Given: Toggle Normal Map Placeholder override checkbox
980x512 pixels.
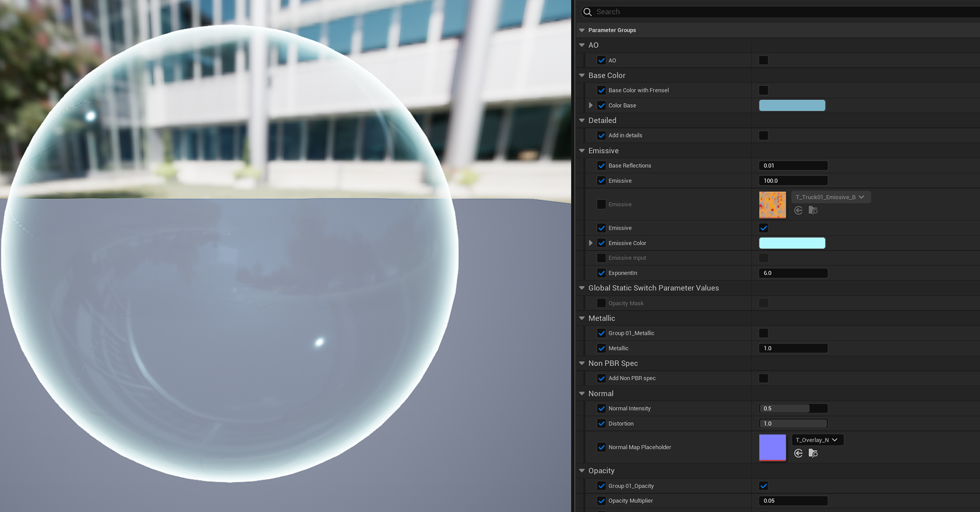Looking at the screenshot, I should (x=601, y=447).
